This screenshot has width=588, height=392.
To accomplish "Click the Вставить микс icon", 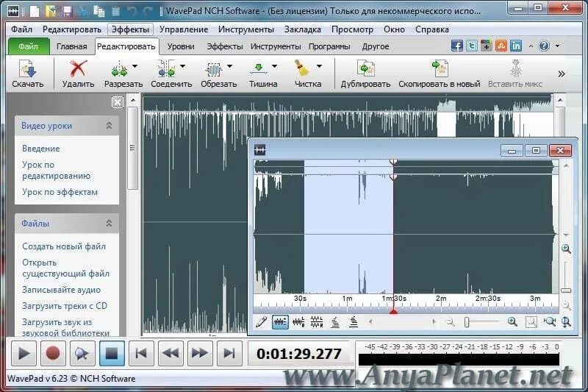I will [x=516, y=69].
